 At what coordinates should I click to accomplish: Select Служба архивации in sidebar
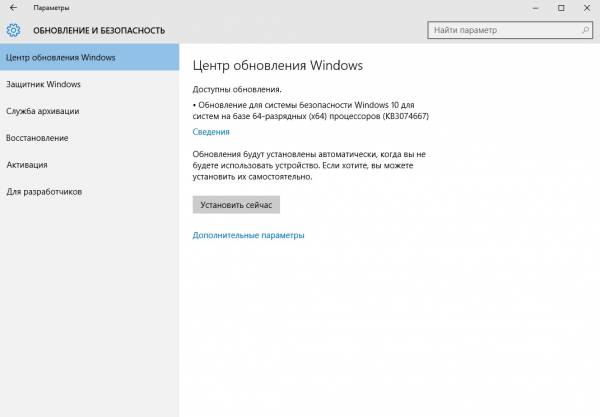[x=89, y=111]
